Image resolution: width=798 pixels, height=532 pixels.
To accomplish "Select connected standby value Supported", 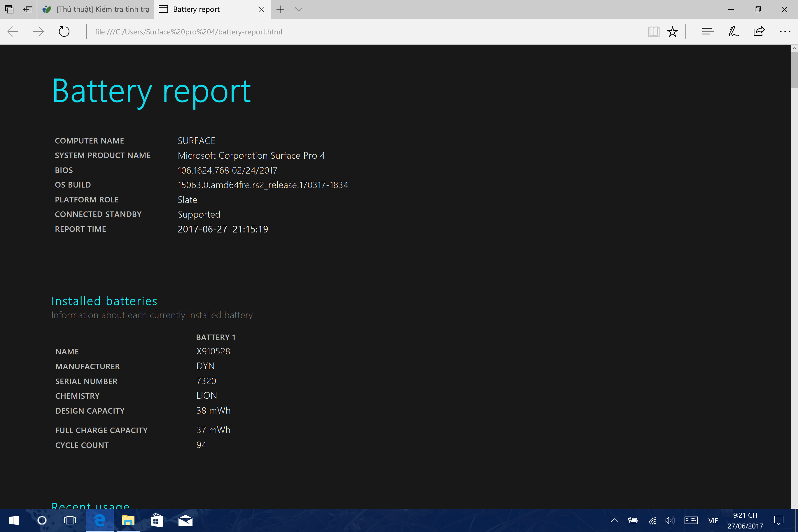I will coord(199,215).
